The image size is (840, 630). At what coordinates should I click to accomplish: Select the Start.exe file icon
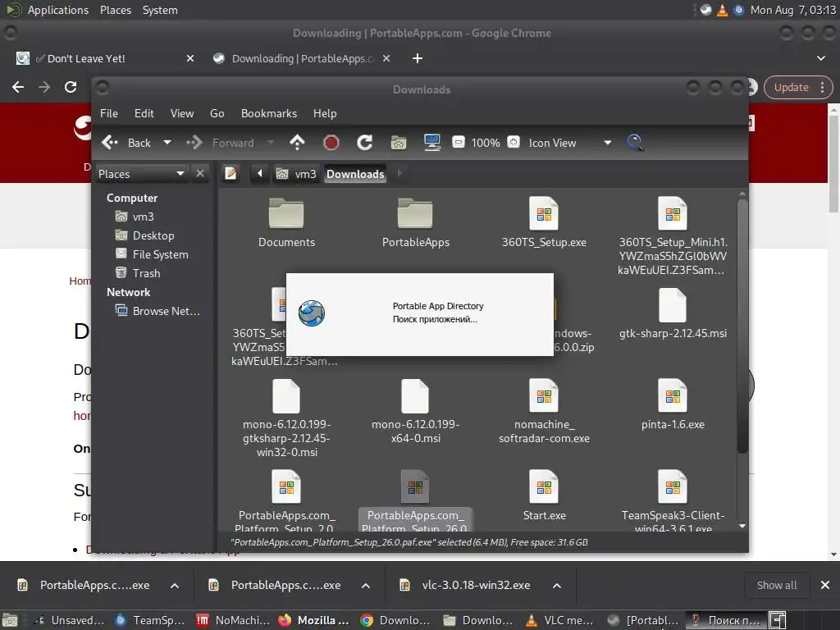tap(544, 487)
